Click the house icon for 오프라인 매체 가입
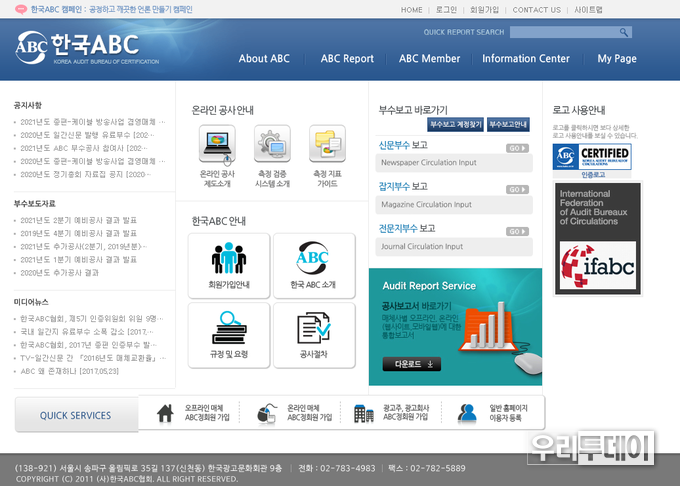Viewport: 680px width, 486px height. tap(165, 413)
